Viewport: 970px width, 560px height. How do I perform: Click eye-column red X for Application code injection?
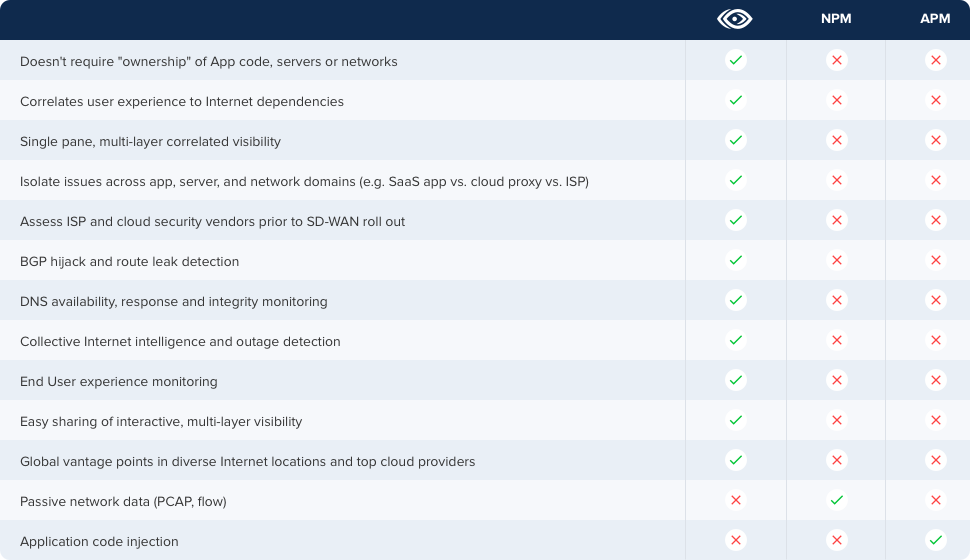click(735, 540)
